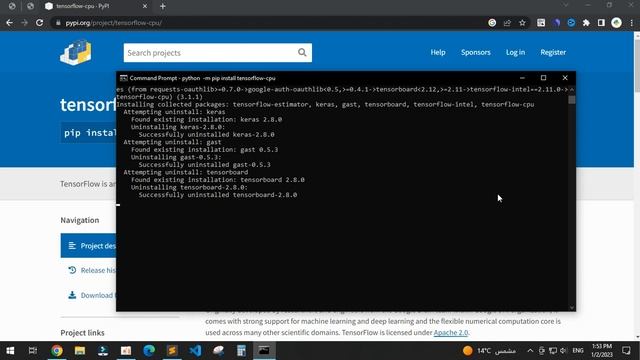Open the browser side panel icon
The image size is (640, 360).
[601, 23]
